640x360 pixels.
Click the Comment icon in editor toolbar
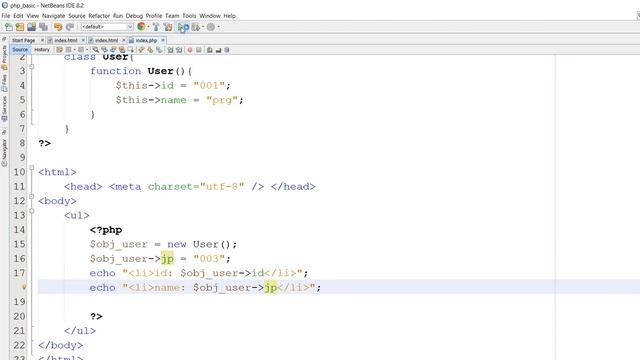[209, 50]
